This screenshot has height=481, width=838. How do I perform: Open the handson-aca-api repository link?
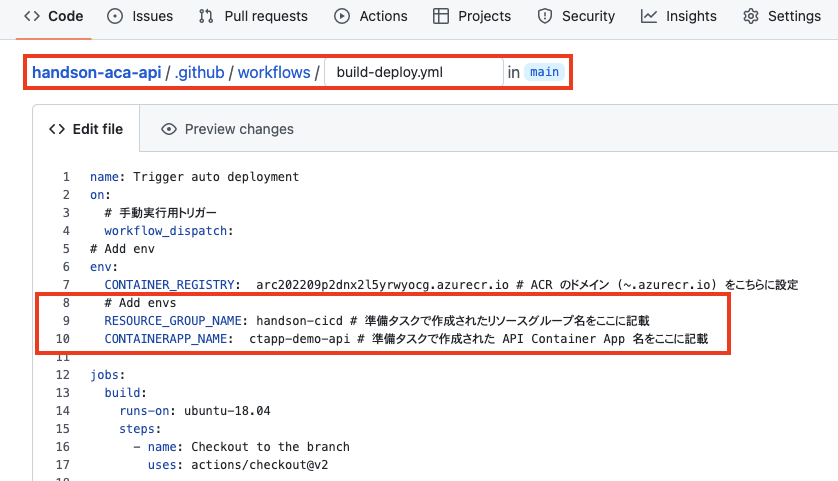(97, 72)
